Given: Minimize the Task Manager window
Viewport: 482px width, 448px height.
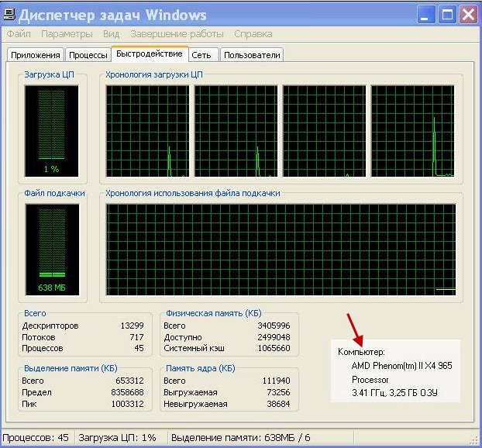Looking at the screenshot, I should [426, 15].
